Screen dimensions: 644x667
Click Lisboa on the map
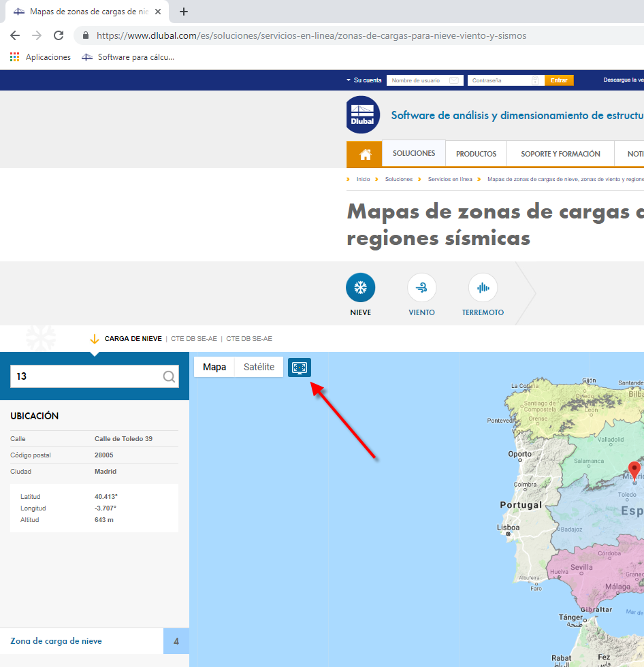click(x=509, y=527)
